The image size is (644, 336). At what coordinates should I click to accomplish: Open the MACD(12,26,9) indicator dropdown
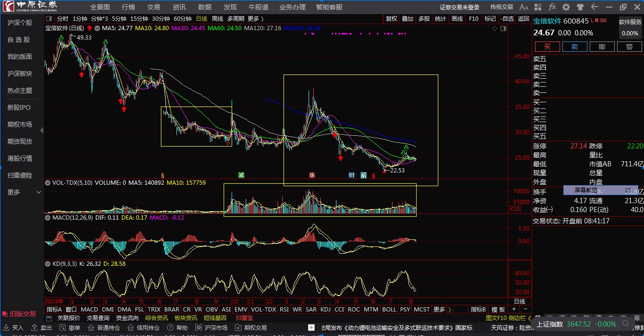point(47,218)
